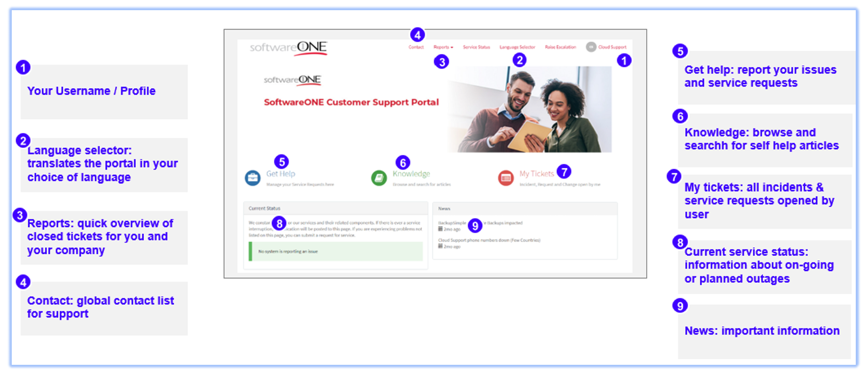Click the blue Get Help briefcase icon

tap(252, 178)
